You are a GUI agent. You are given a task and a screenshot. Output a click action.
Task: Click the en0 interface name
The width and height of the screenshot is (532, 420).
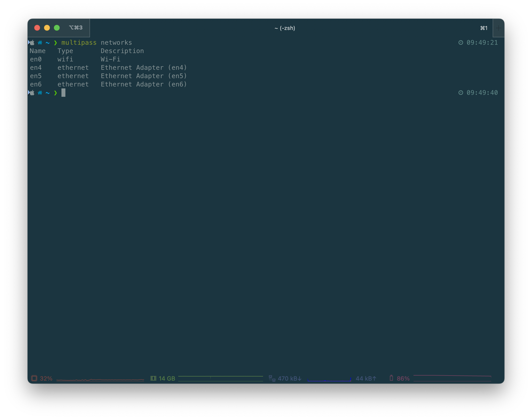[36, 59]
